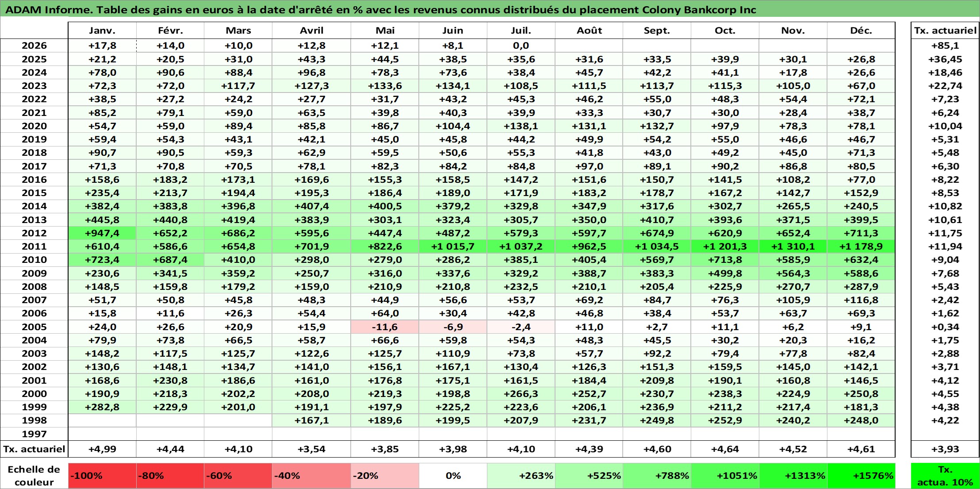Select the -20% pink color scale swatch
Image resolution: width=980 pixels, height=489 pixels.
(385, 476)
